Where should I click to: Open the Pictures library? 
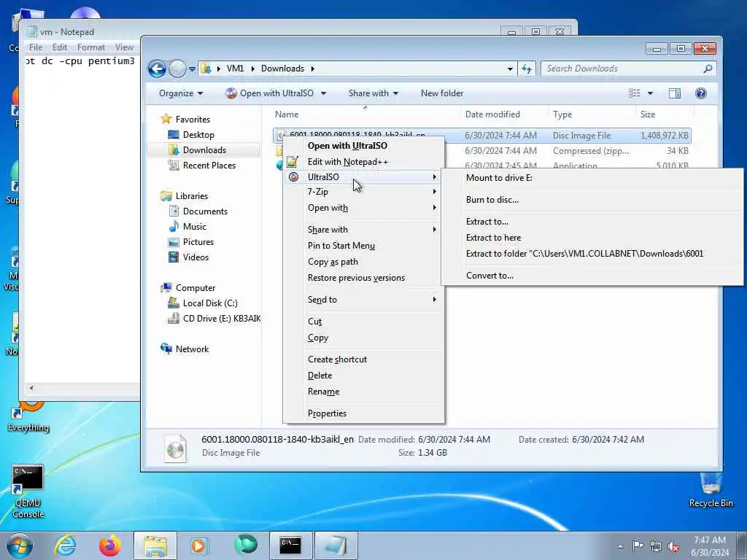point(198,242)
